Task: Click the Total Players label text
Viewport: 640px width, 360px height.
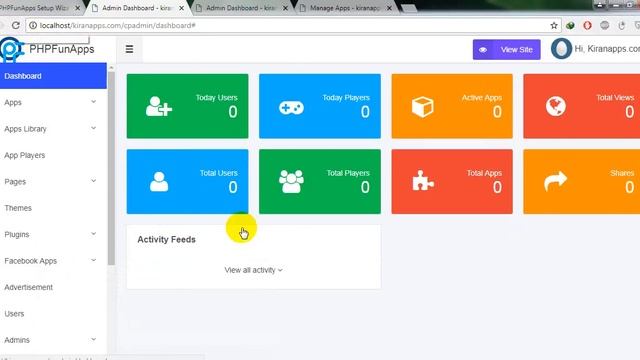Action: point(348,173)
